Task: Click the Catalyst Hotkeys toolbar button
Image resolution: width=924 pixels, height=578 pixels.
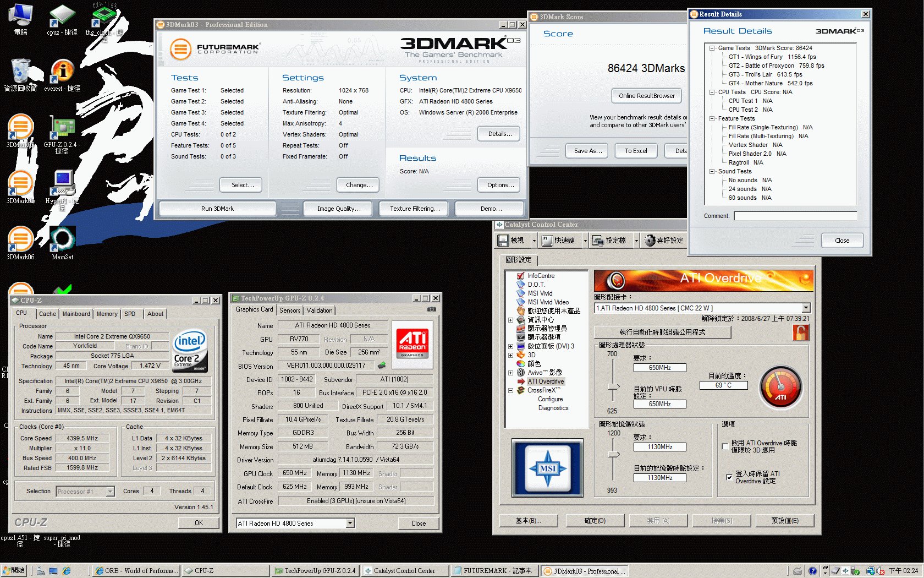Action: point(559,241)
